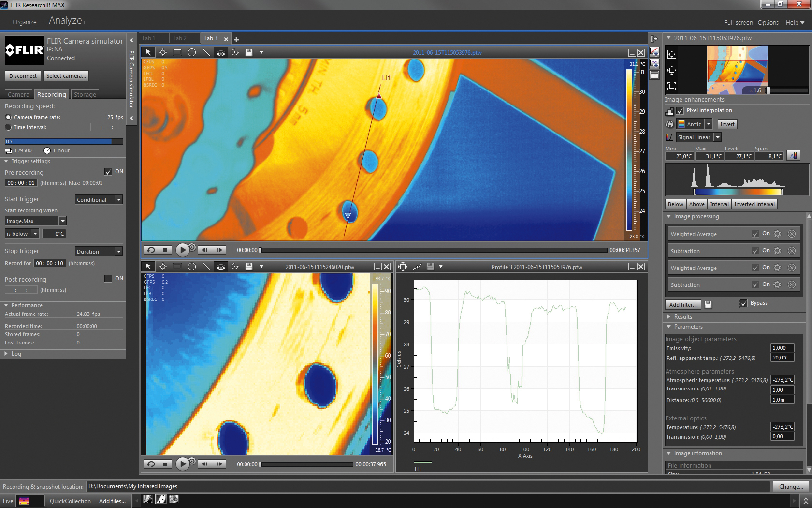Open the Arctic palette dropdown
Screen dimensions: 812x508
click(708, 124)
